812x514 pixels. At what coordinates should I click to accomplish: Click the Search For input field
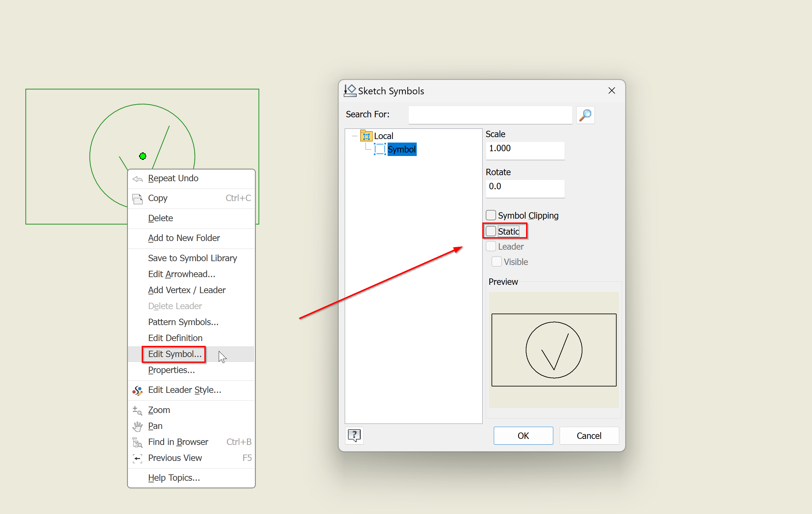click(x=490, y=115)
